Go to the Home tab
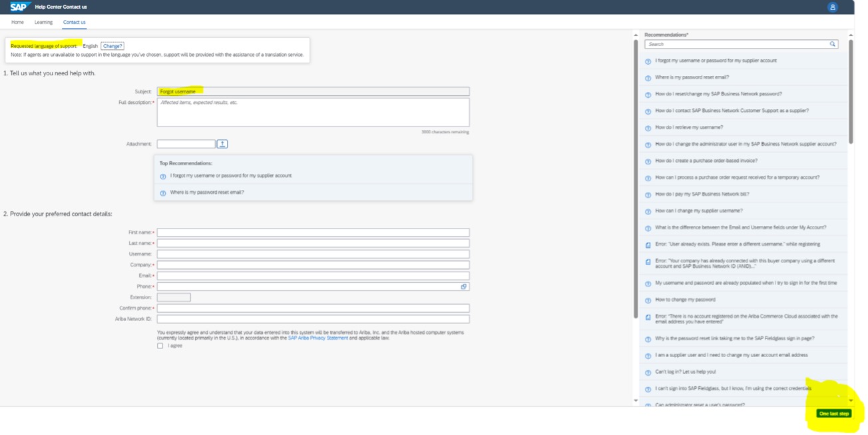 click(x=17, y=22)
